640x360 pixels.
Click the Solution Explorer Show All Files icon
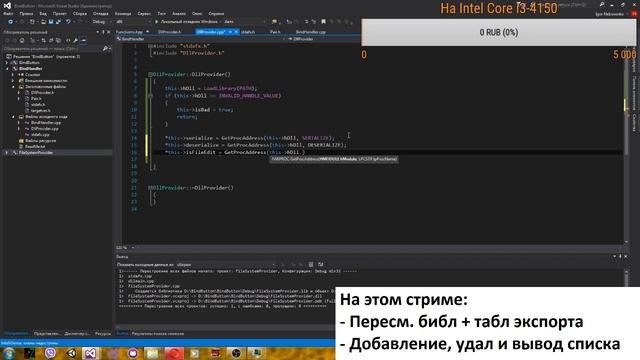point(58,40)
